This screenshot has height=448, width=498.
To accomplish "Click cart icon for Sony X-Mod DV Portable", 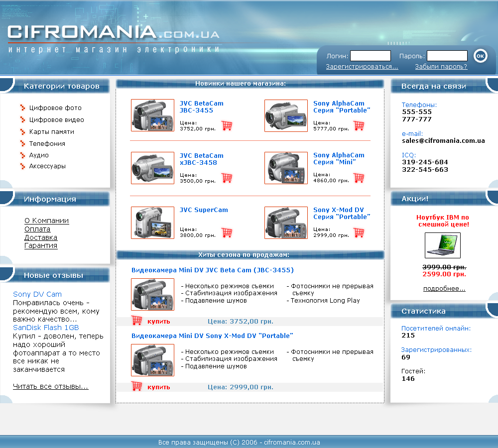I will click(359, 232).
